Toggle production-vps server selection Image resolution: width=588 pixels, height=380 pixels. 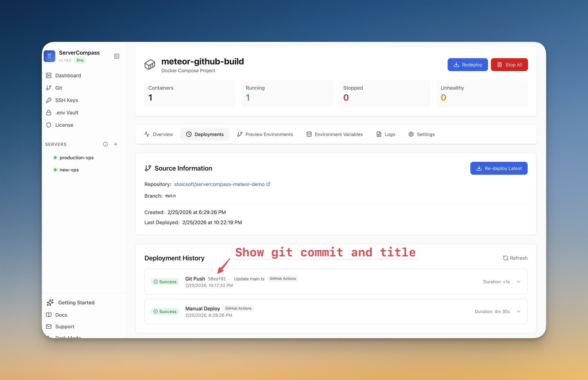click(x=77, y=157)
